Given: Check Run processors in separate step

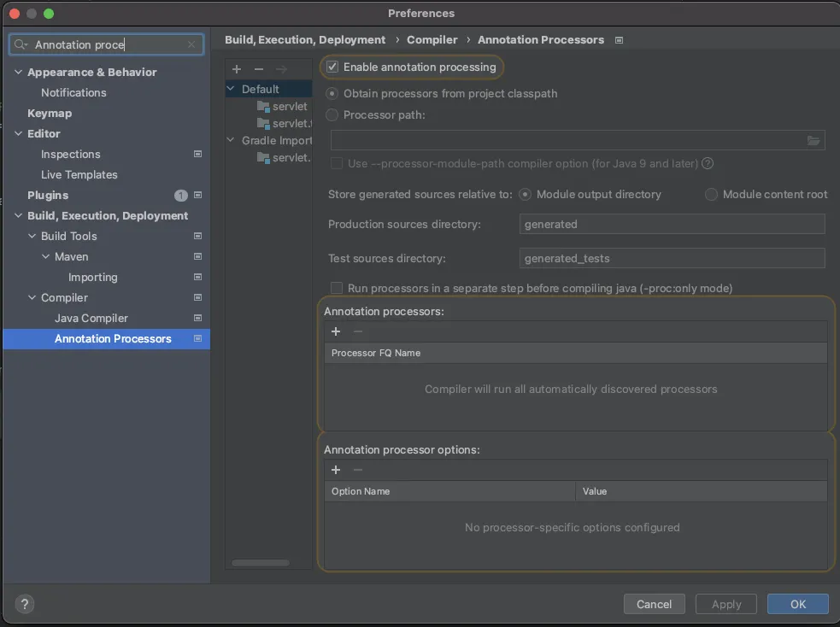Looking at the screenshot, I should (x=337, y=288).
